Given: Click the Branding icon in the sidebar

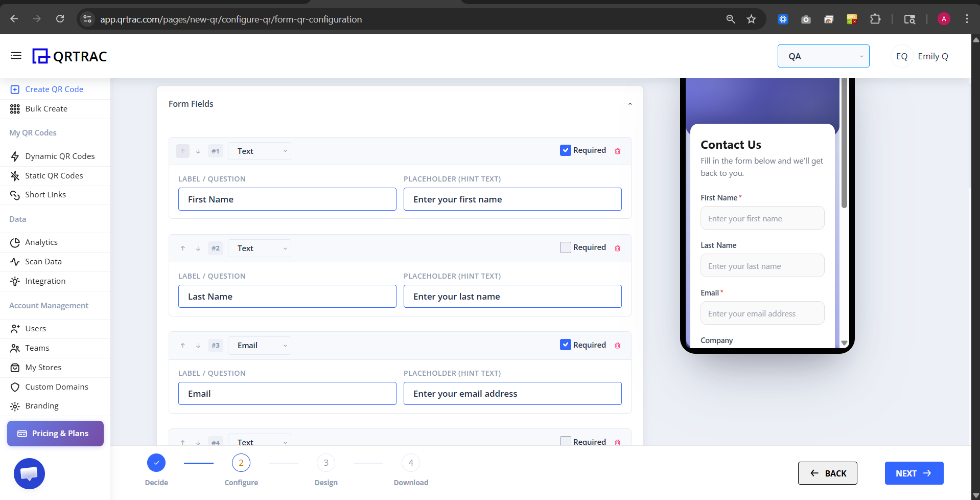Looking at the screenshot, I should coord(15,405).
